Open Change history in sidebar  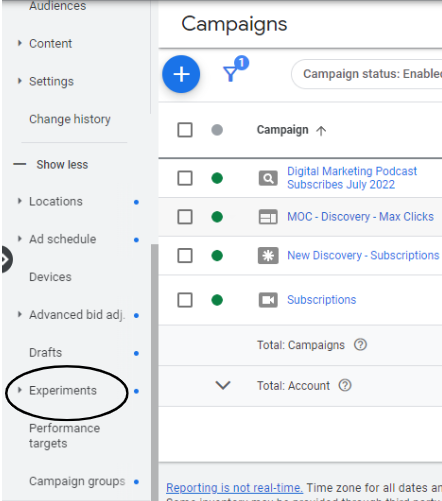pyautogui.click(x=70, y=119)
